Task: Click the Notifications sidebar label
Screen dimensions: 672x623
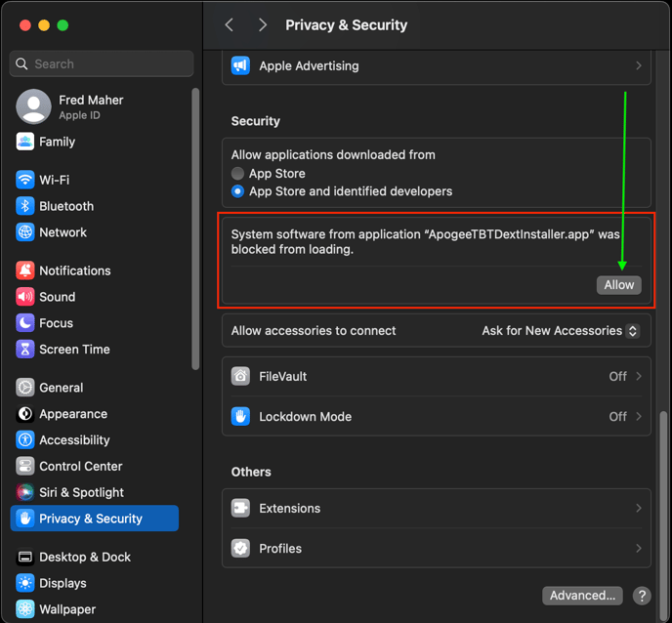Action: pyautogui.click(x=75, y=270)
